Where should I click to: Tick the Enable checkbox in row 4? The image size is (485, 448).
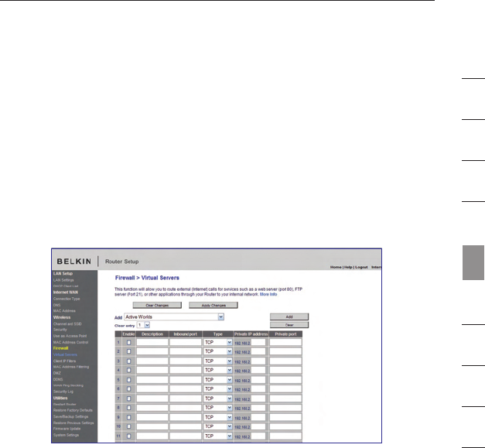click(129, 371)
